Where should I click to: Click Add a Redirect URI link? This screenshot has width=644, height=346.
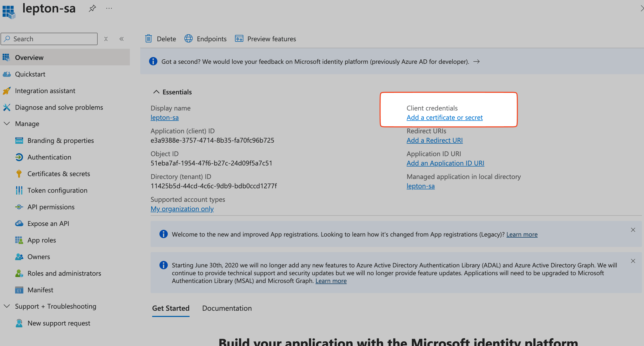click(x=435, y=140)
